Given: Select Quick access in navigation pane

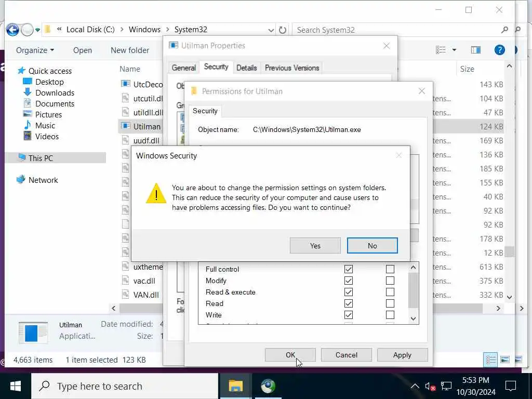Looking at the screenshot, I should [50, 71].
